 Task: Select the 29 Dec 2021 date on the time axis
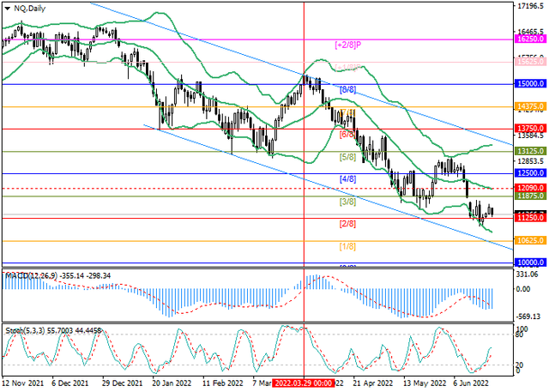(123, 383)
